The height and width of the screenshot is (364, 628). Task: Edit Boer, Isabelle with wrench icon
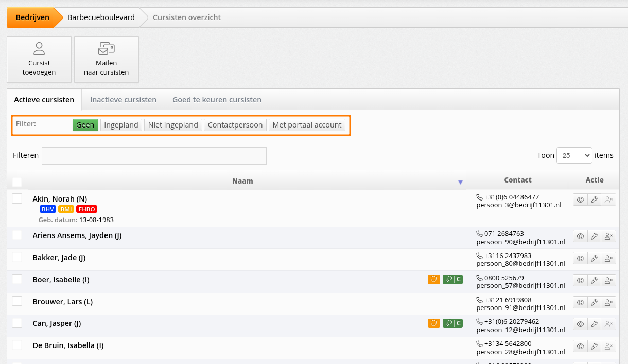[594, 281]
